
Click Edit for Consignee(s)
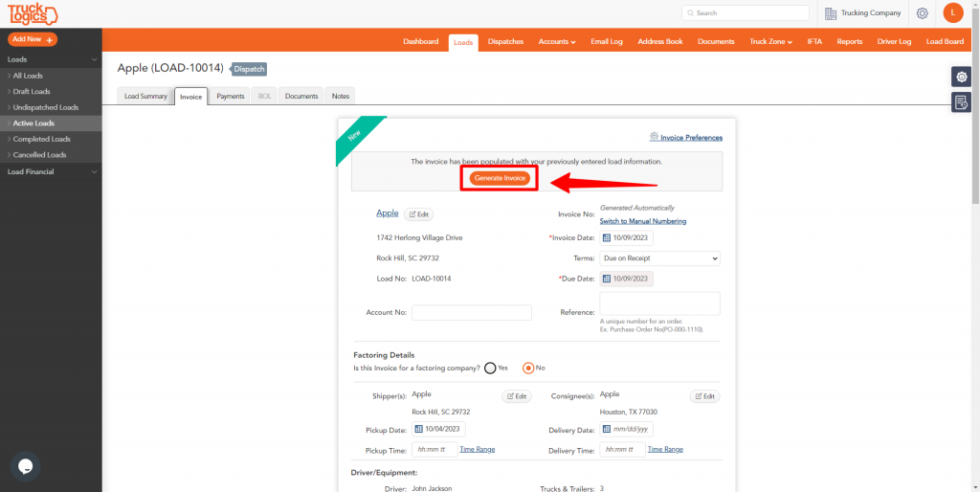pos(704,396)
